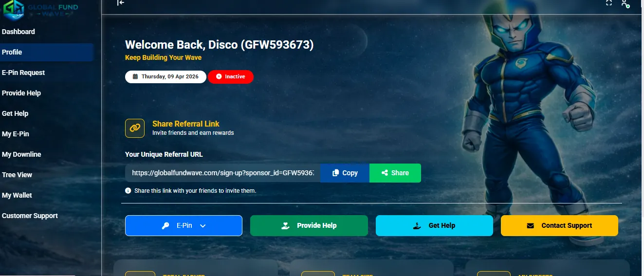This screenshot has height=276, width=644.
Task: Collapse the sidebar with the arrow icon
Action: pyautogui.click(x=121, y=3)
